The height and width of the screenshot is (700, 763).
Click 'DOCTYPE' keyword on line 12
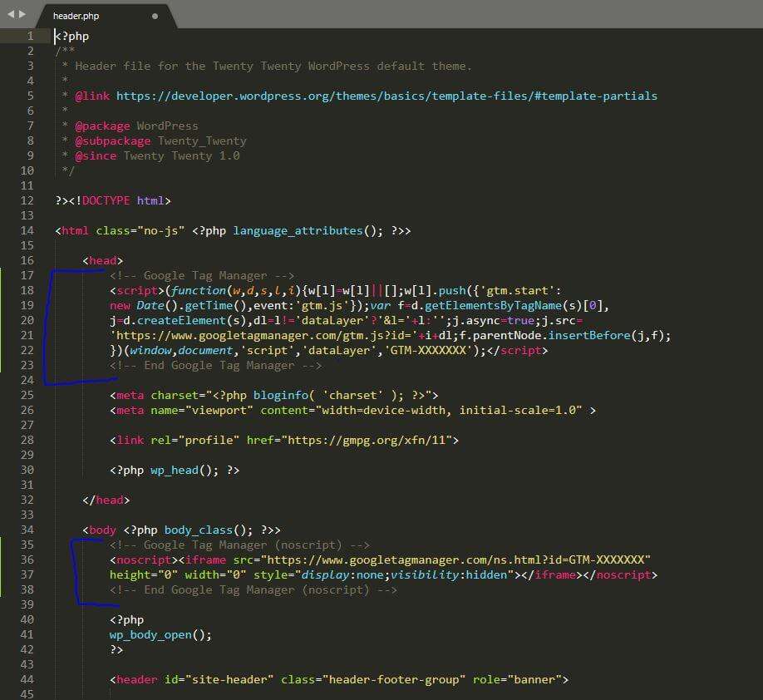pyautogui.click(x=106, y=200)
